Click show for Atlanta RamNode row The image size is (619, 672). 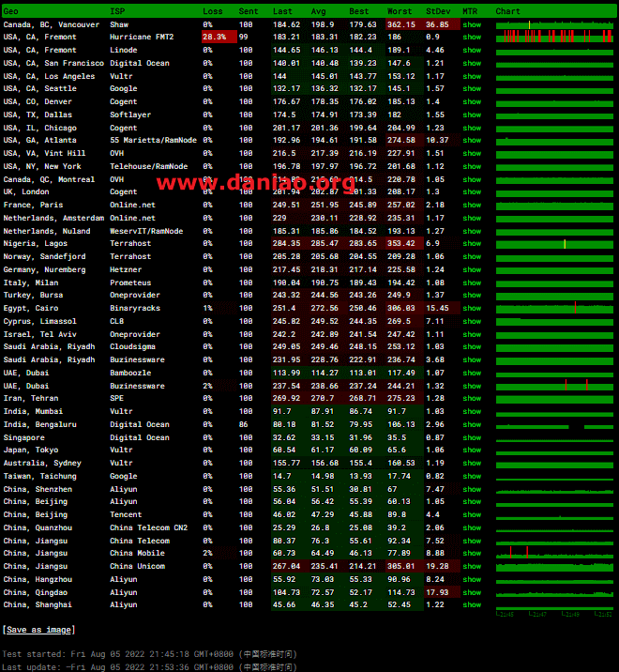point(472,140)
